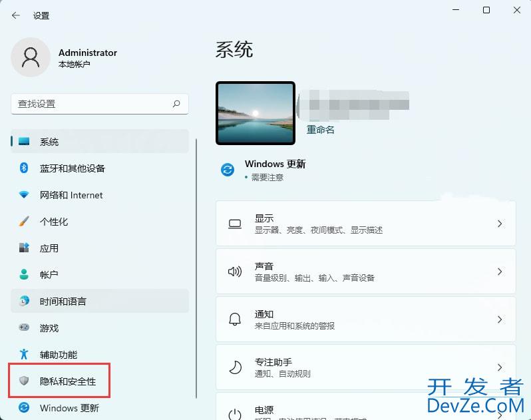Click the desktop wallpaper thumbnail

[256, 113]
